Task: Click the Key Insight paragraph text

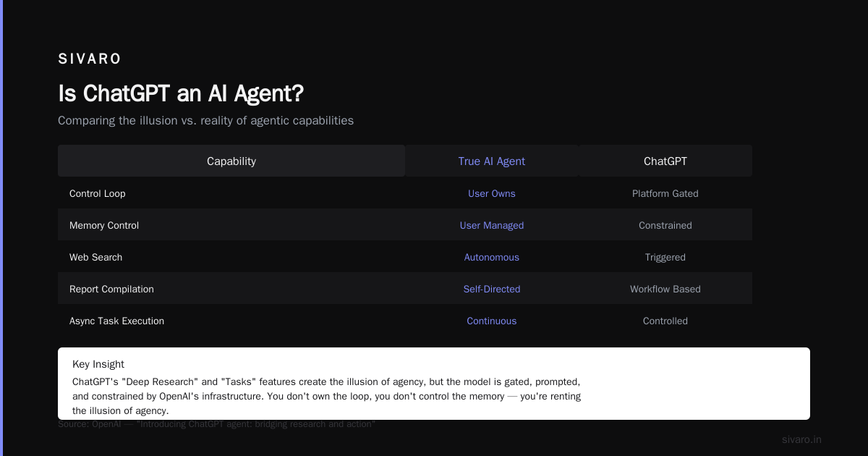Action: [x=327, y=396]
